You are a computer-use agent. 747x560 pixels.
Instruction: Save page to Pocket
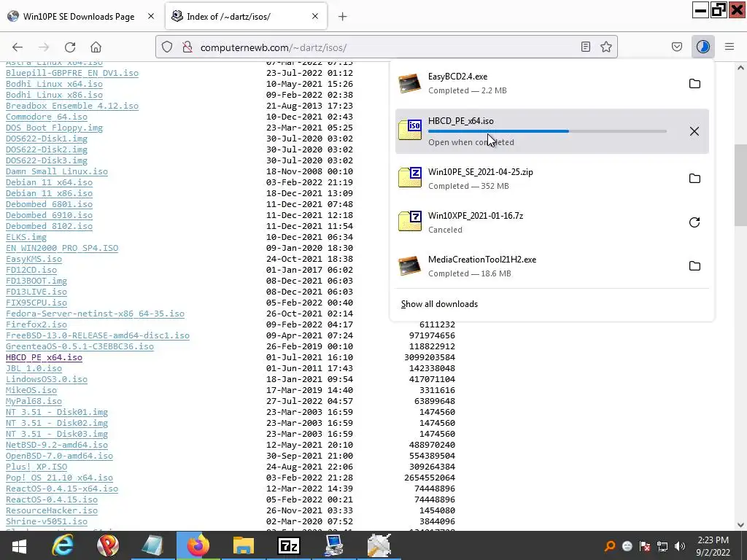point(677,47)
